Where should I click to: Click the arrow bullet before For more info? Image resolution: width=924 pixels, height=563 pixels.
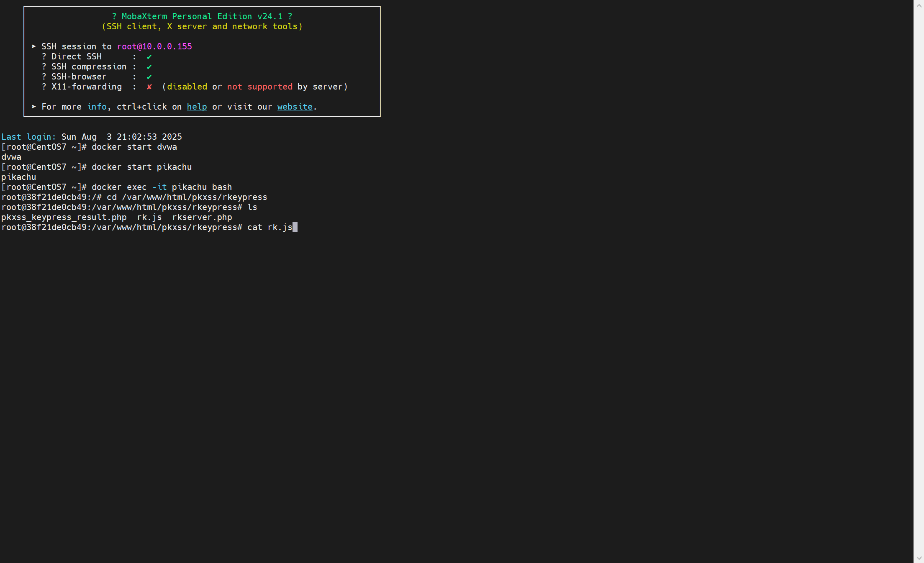click(34, 107)
